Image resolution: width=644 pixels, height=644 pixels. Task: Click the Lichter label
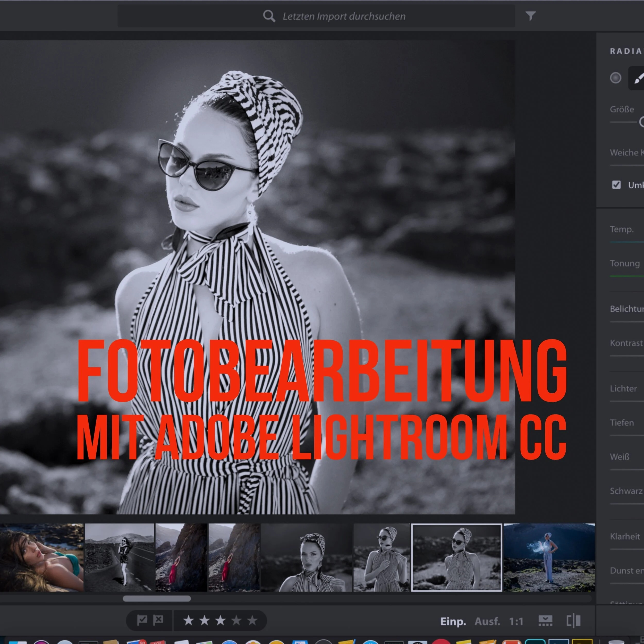[623, 388]
